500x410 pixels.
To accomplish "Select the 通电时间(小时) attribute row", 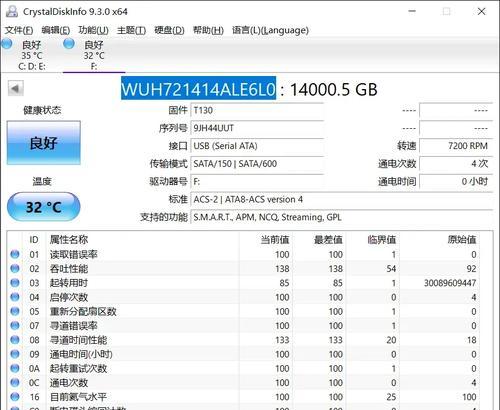I will (x=243, y=354).
